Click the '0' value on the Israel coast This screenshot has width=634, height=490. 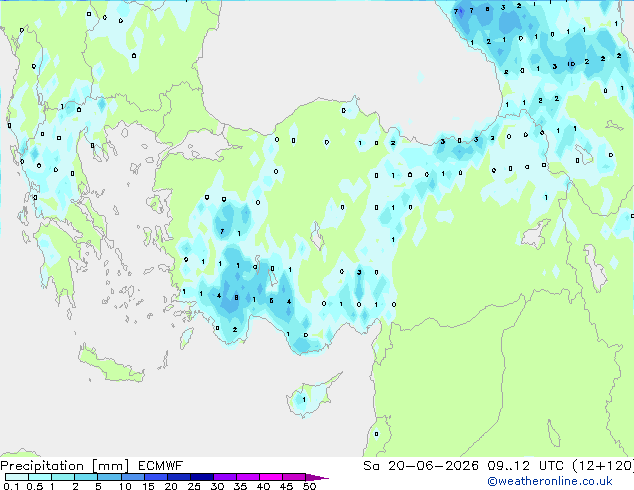tap(376, 434)
